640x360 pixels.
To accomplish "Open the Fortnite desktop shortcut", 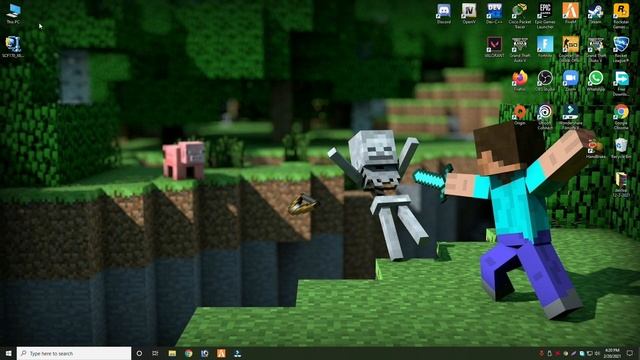I will [545, 47].
